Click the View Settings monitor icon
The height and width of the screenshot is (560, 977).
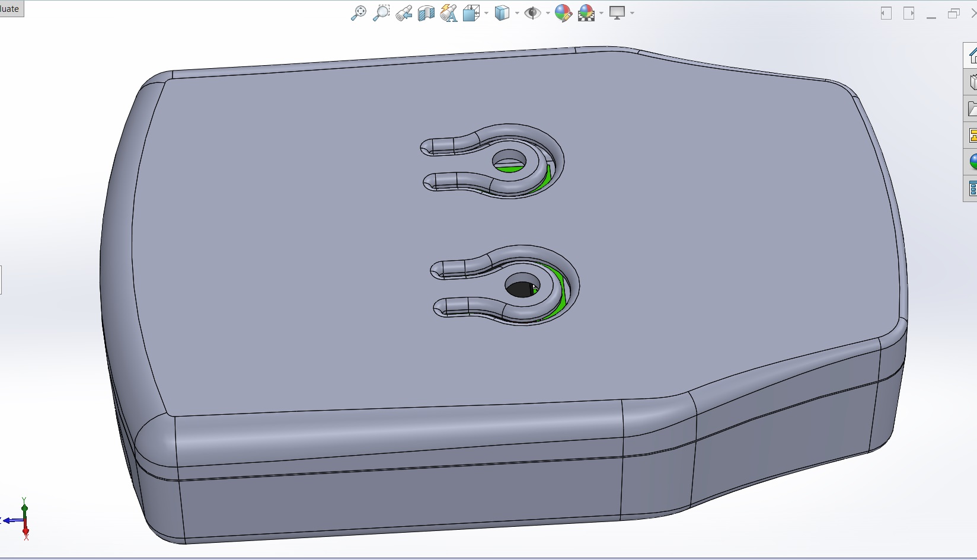618,13
